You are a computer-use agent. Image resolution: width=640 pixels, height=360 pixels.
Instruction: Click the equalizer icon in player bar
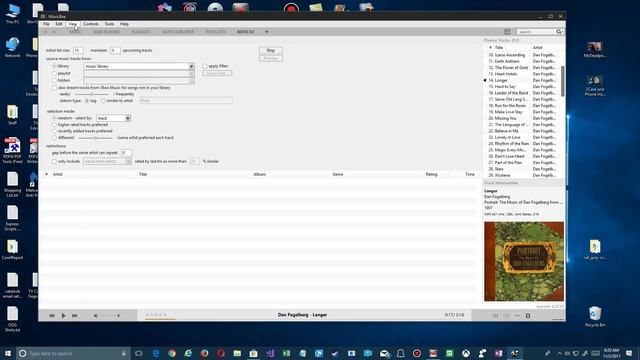click(495, 316)
